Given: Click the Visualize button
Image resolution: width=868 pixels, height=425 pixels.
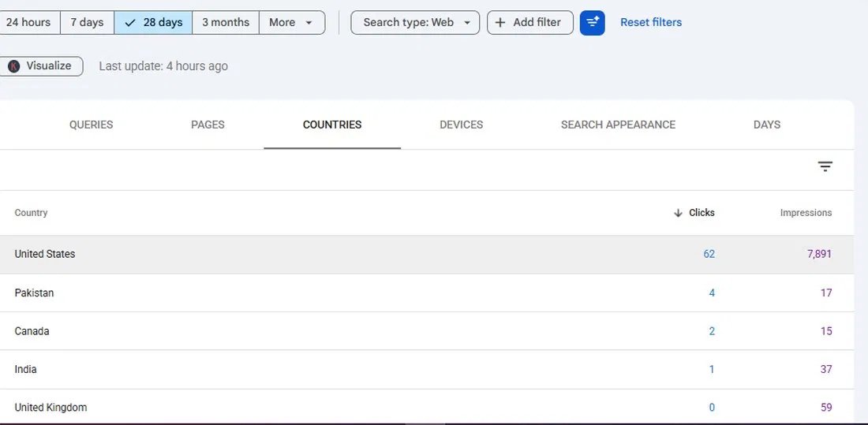Looking at the screenshot, I should point(42,66).
